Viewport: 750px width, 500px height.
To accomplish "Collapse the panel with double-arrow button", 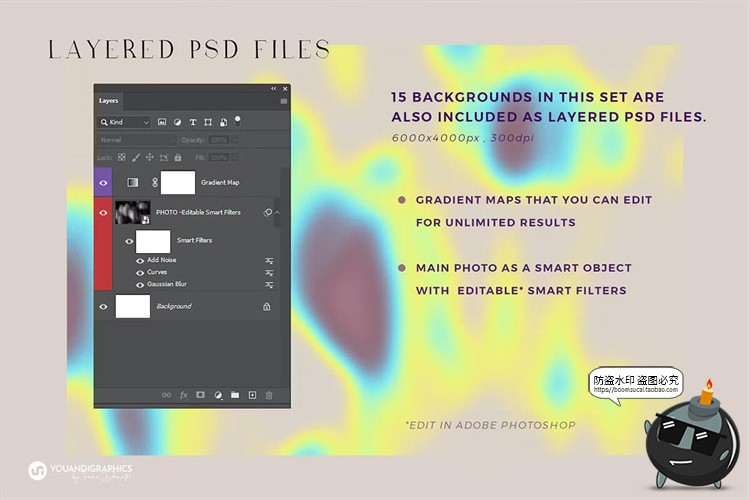I will 274,89.
